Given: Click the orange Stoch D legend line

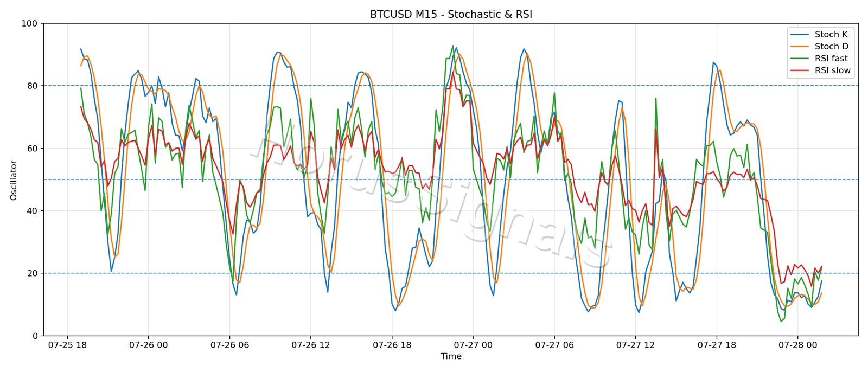Looking at the screenshot, I should [x=801, y=47].
